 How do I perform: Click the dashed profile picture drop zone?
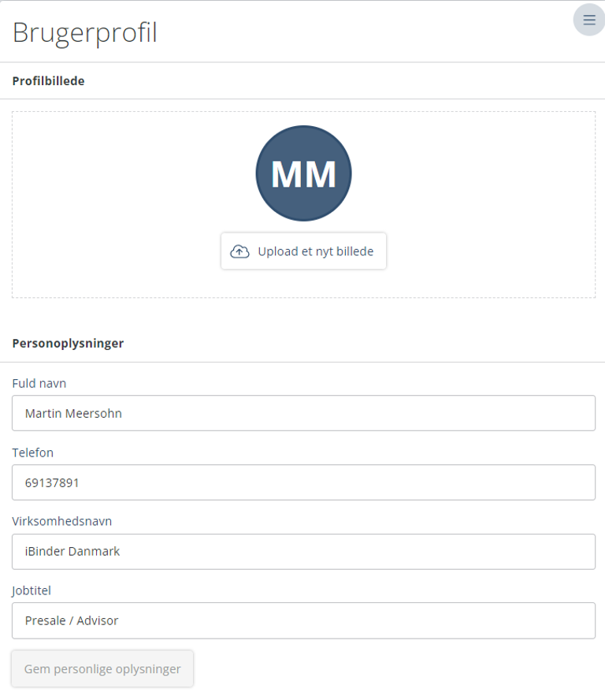pyautogui.click(x=118, y=205)
